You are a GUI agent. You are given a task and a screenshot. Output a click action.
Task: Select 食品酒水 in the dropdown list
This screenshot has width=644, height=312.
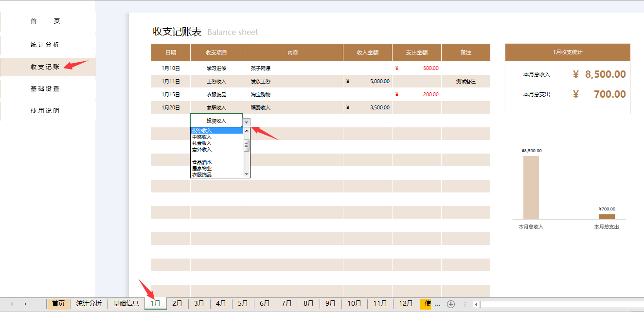pos(216,162)
